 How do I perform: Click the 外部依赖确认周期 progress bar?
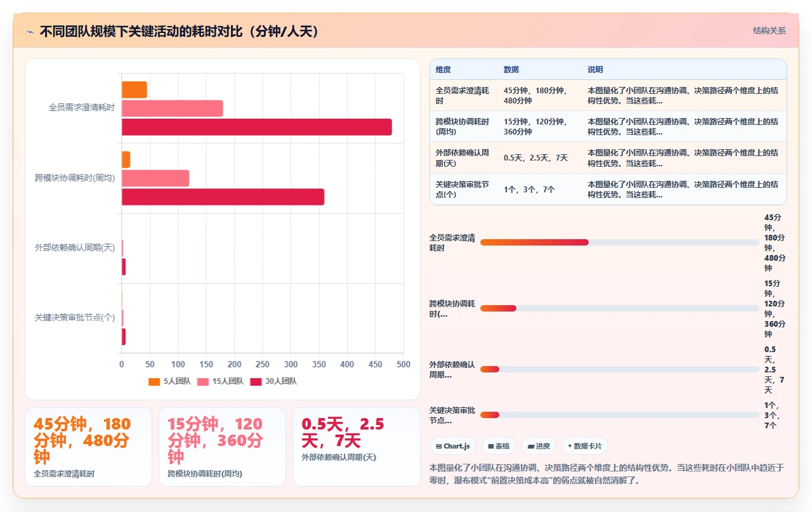pyautogui.click(x=620, y=369)
